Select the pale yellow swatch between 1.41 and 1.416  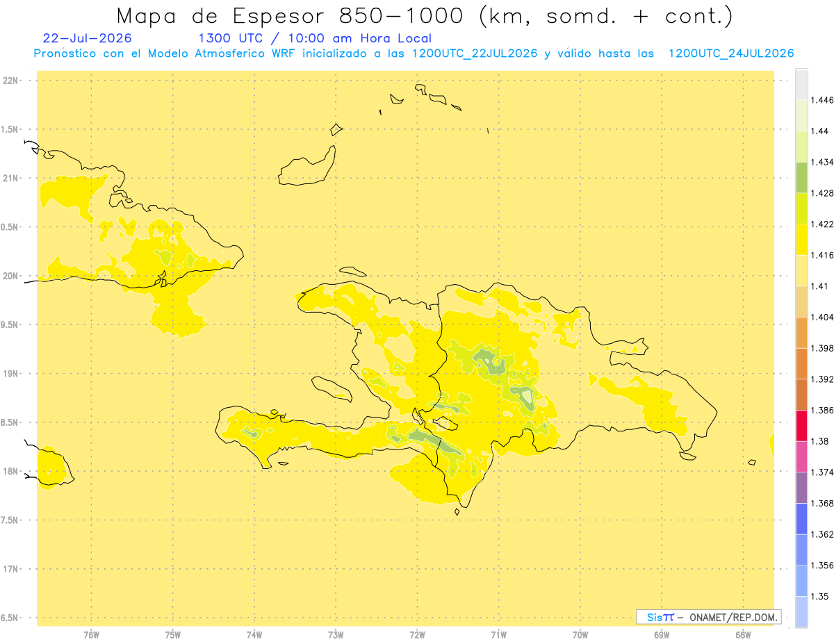click(x=801, y=270)
